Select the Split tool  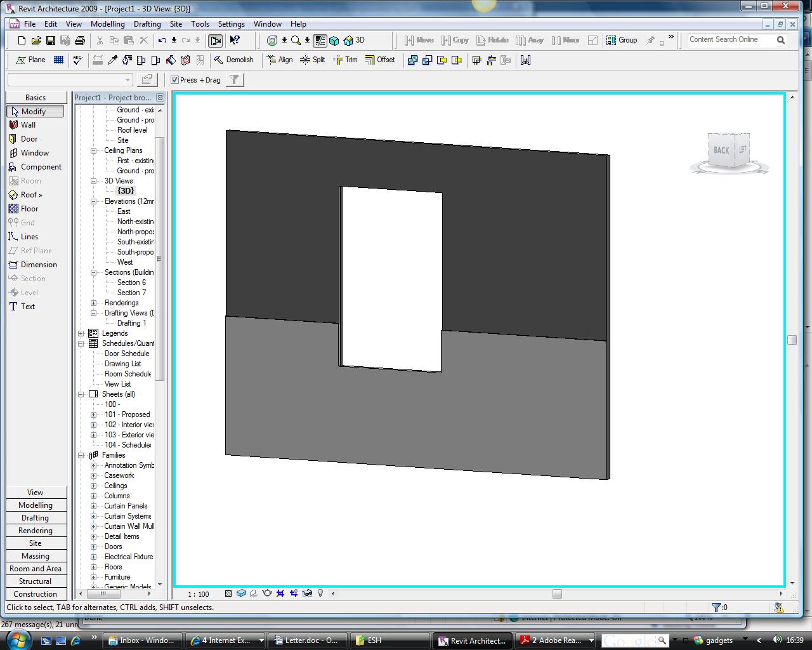click(313, 60)
